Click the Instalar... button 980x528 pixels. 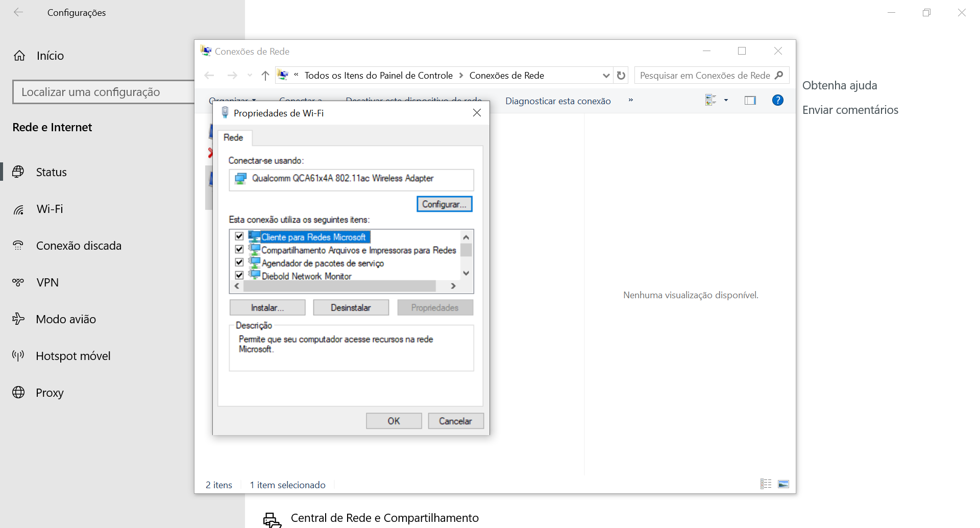[x=267, y=307]
